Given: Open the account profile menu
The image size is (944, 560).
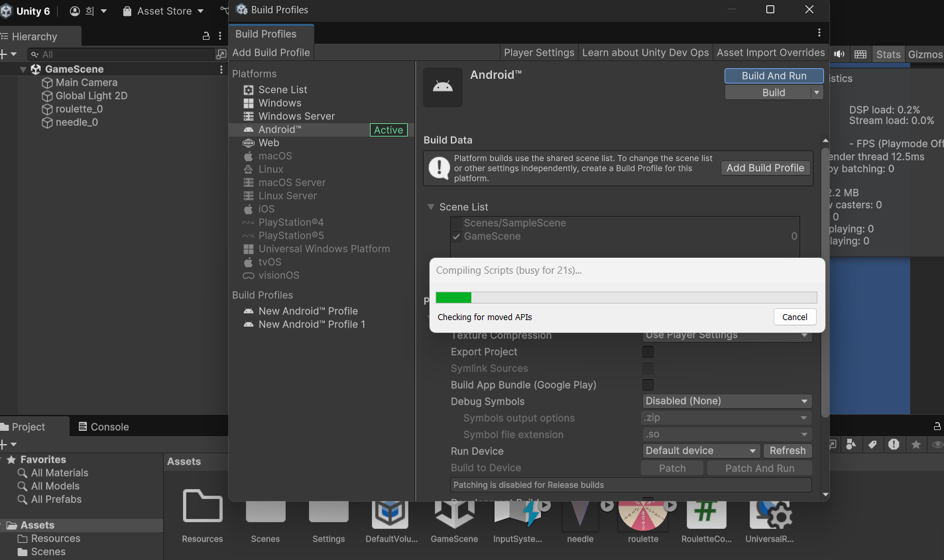Looking at the screenshot, I should point(88,11).
